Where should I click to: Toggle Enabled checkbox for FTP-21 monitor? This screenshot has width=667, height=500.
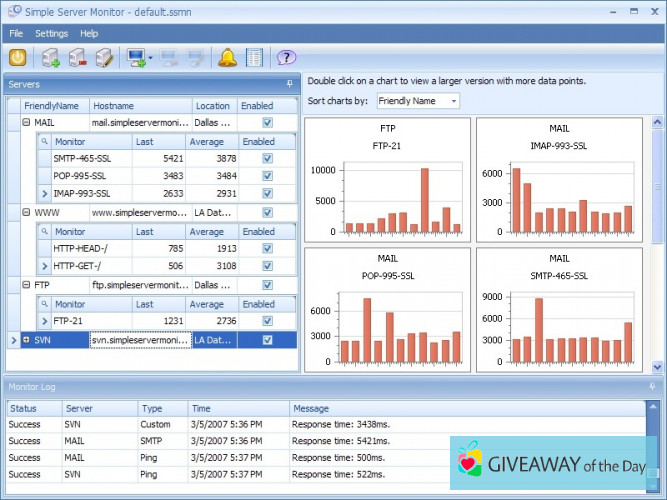(267, 321)
